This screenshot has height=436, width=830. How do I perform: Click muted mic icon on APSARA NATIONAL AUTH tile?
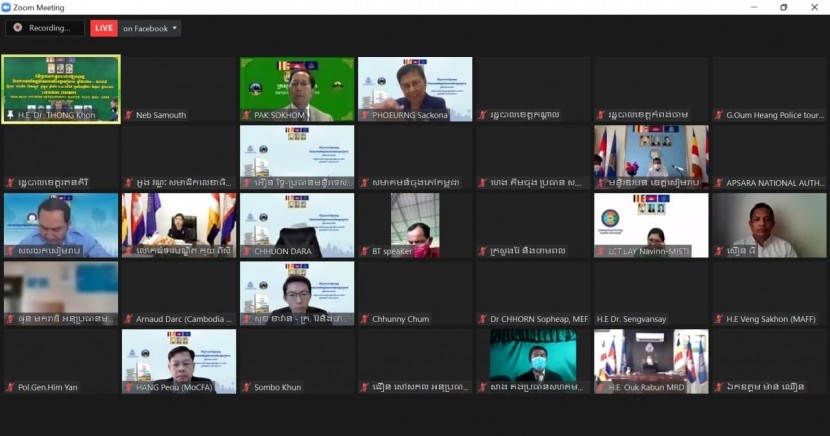(x=718, y=183)
